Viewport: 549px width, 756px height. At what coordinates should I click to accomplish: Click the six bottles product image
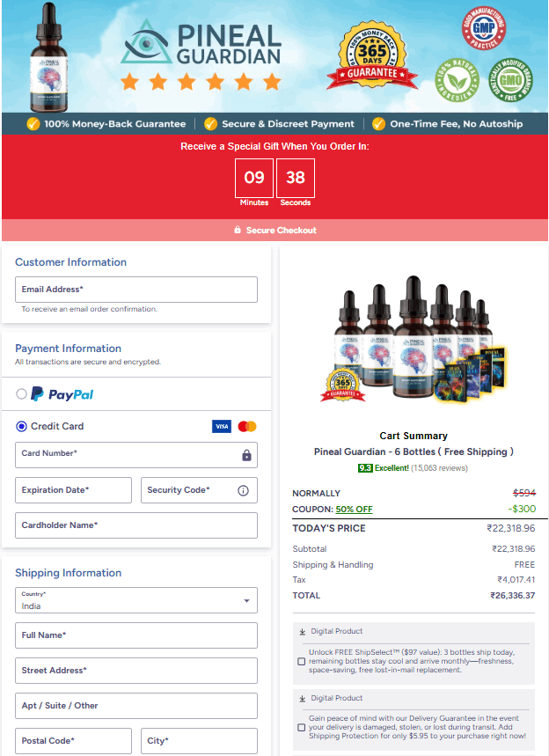(x=414, y=339)
